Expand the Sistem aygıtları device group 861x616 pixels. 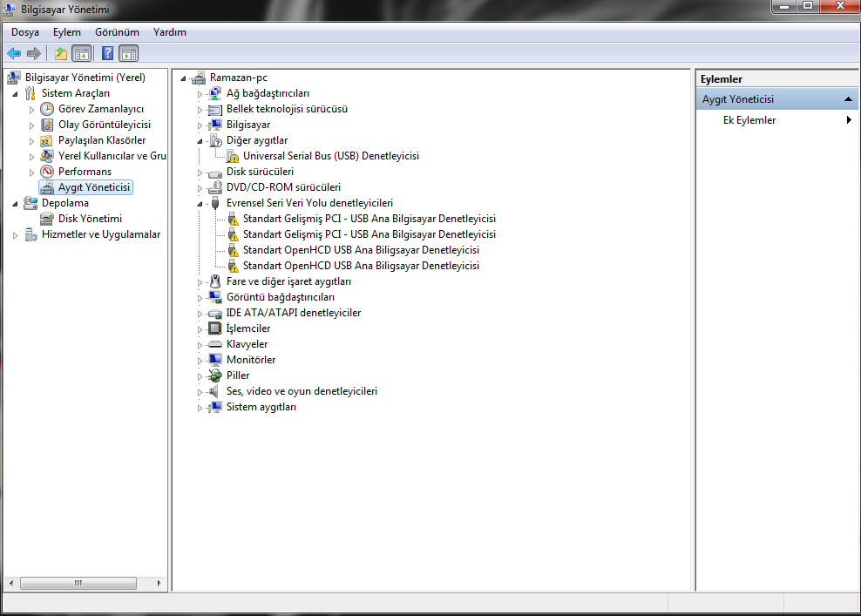coord(200,408)
